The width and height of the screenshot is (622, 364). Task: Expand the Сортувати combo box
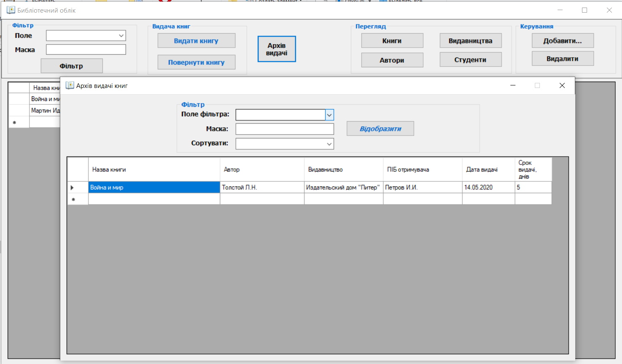[329, 144]
